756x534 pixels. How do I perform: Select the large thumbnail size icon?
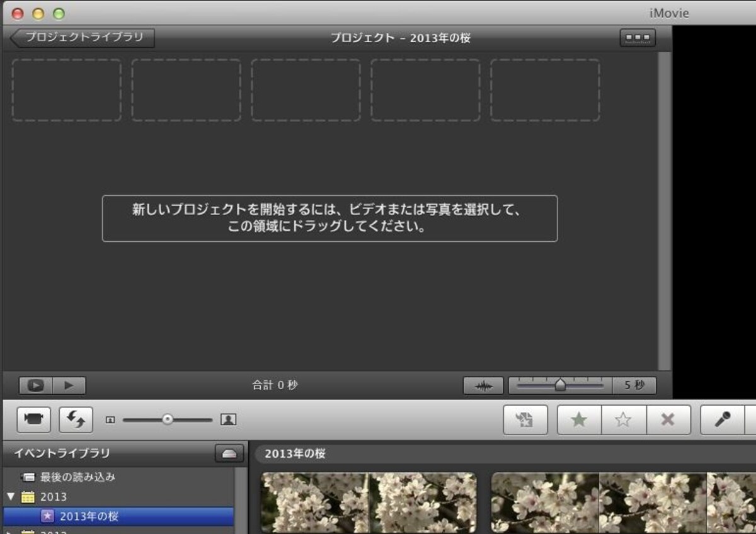228,419
